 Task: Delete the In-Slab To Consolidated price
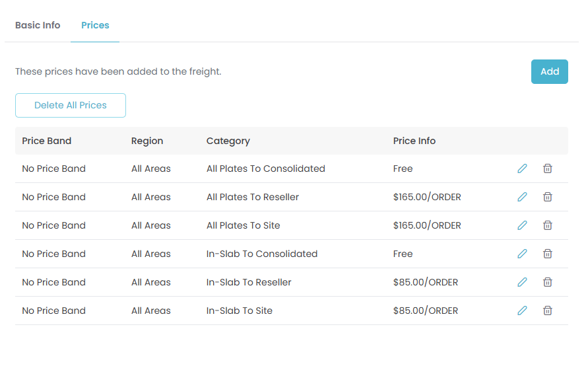[x=547, y=254]
